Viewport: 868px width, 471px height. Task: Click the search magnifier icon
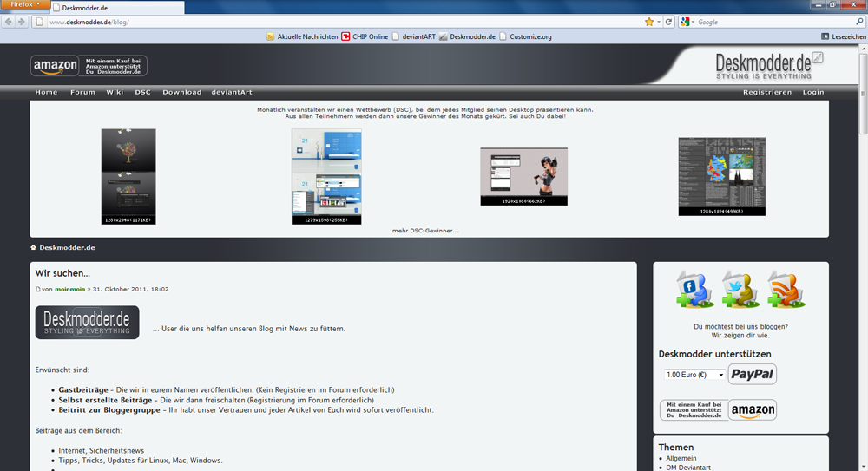point(859,22)
